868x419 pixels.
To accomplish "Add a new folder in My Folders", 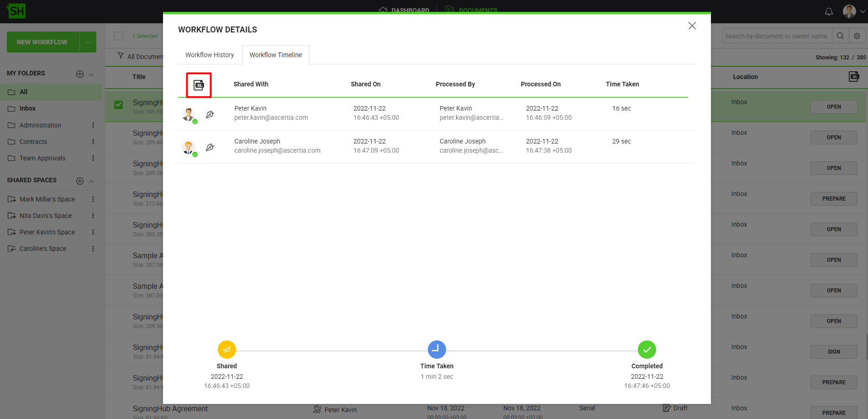I will (80, 74).
